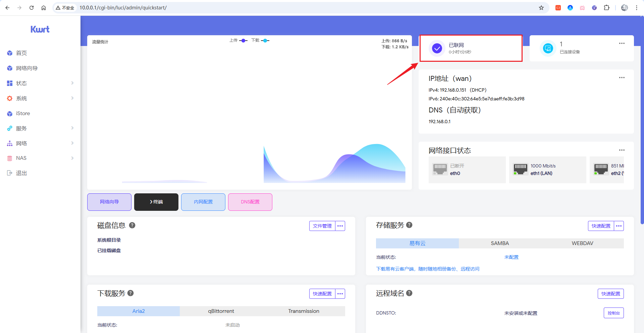Expand the 状态 sidebar menu
The image size is (644, 333).
[x=40, y=83]
